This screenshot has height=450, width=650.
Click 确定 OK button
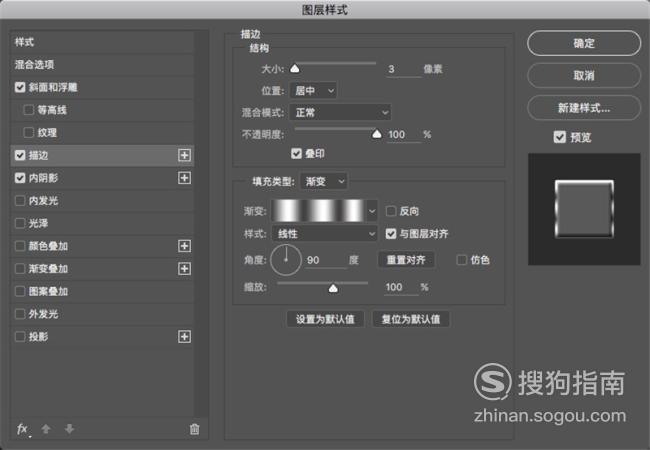(584, 43)
